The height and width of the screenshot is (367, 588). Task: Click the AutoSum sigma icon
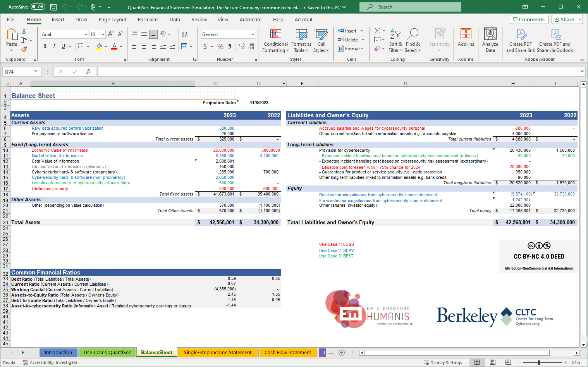click(x=377, y=31)
